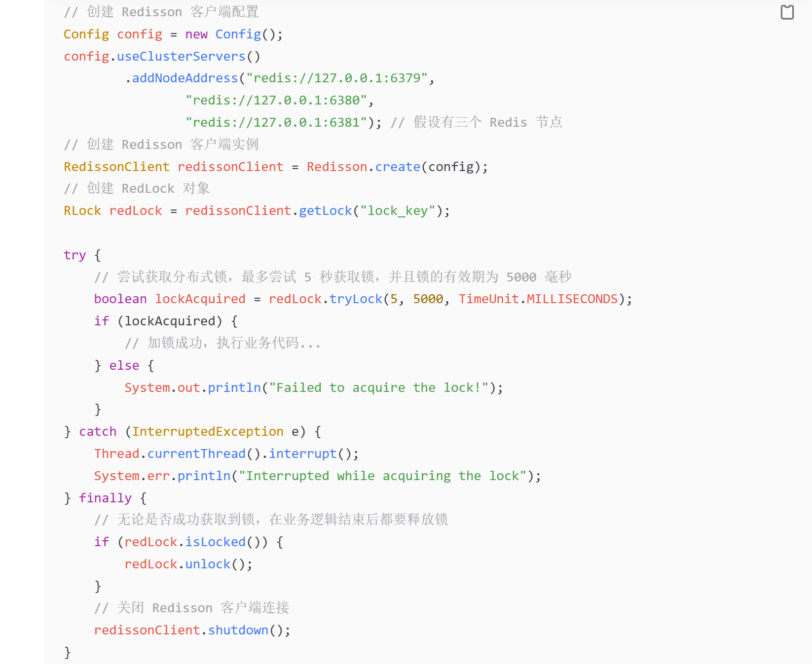Viewport: 812px width, 664px height.
Task: Click the "redLock.unlock();" line
Action: click(188, 564)
